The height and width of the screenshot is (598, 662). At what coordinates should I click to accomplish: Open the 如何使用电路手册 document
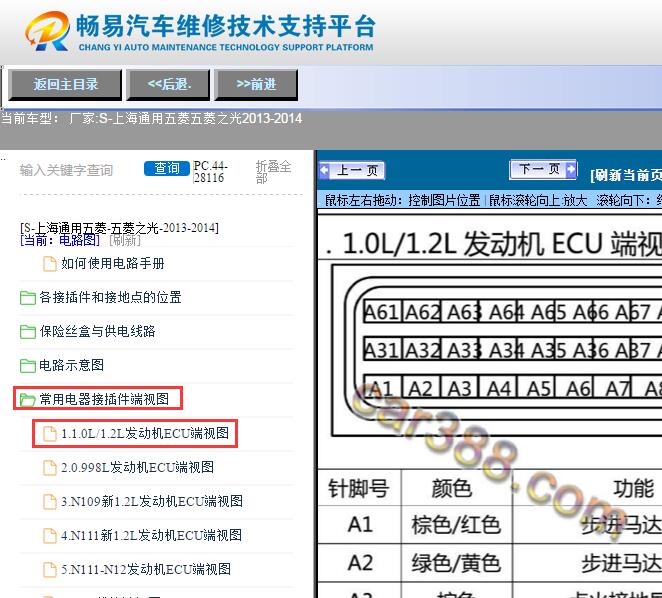pyautogui.click(x=113, y=264)
